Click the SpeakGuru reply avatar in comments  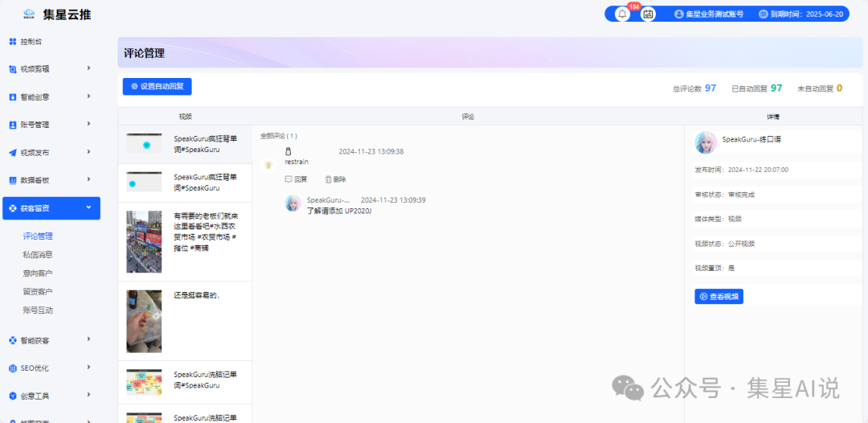coord(293,203)
